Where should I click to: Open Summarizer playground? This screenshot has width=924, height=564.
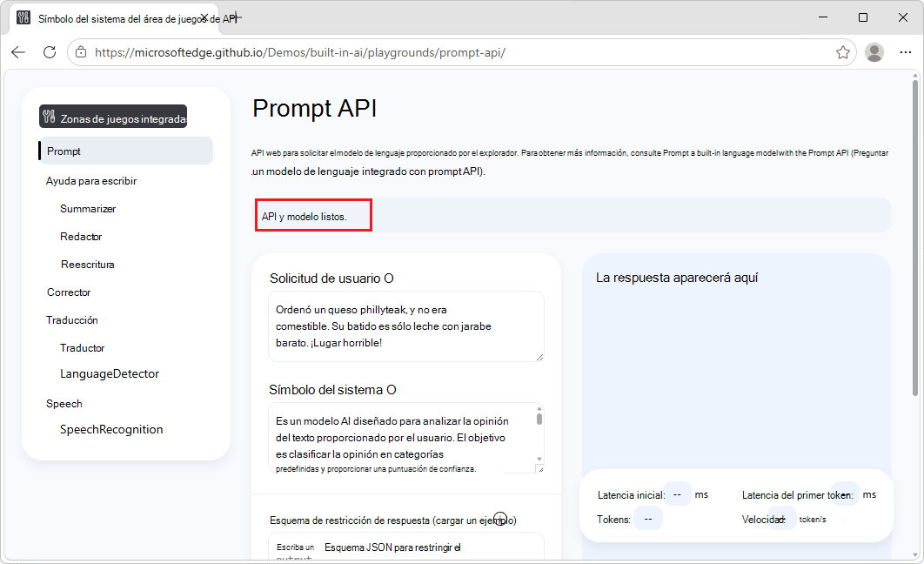[x=88, y=209]
